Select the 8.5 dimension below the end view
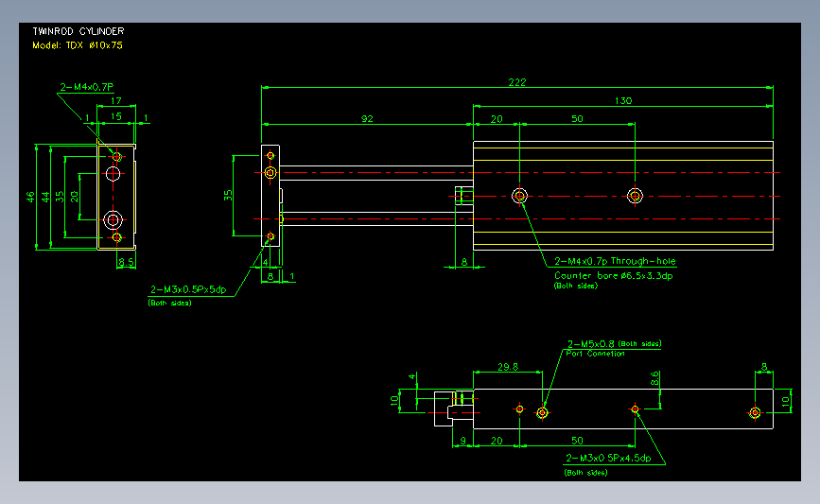This screenshot has height=504, width=820. [126, 262]
